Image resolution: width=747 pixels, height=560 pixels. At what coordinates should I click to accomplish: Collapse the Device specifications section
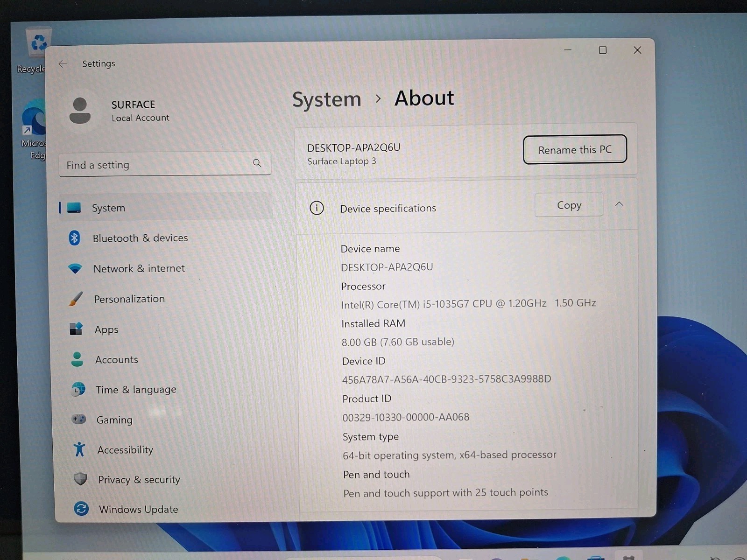(619, 204)
